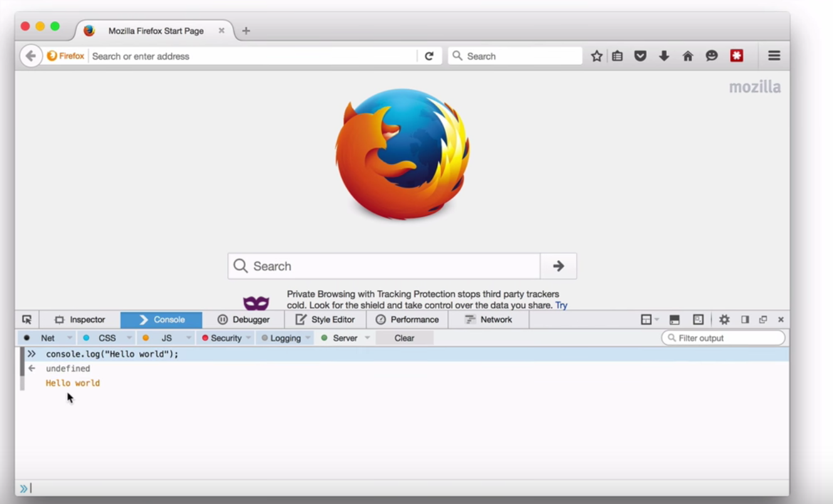This screenshot has width=833, height=504.
Task: Toggle Server message filter
Action: 341,338
